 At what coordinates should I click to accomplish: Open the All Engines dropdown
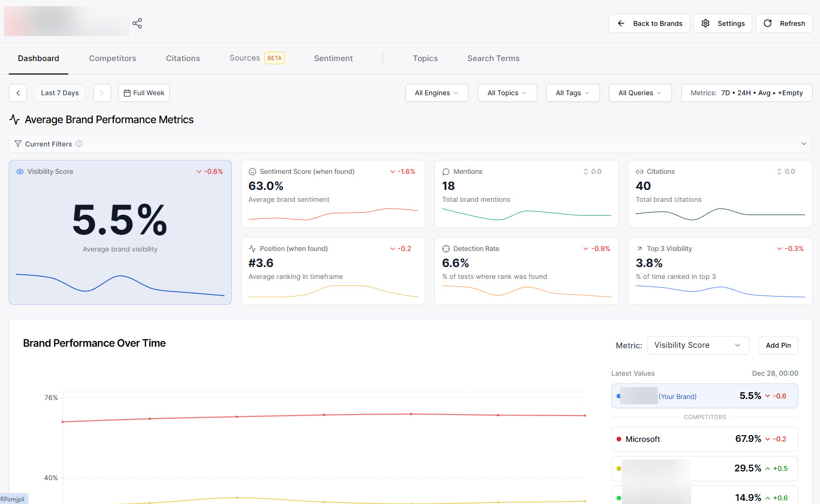tap(436, 93)
